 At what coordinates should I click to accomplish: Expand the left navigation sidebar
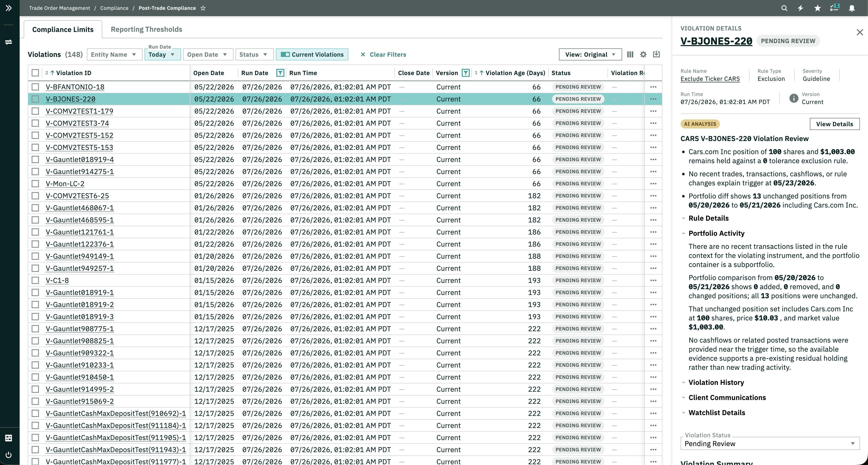pos(9,8)
